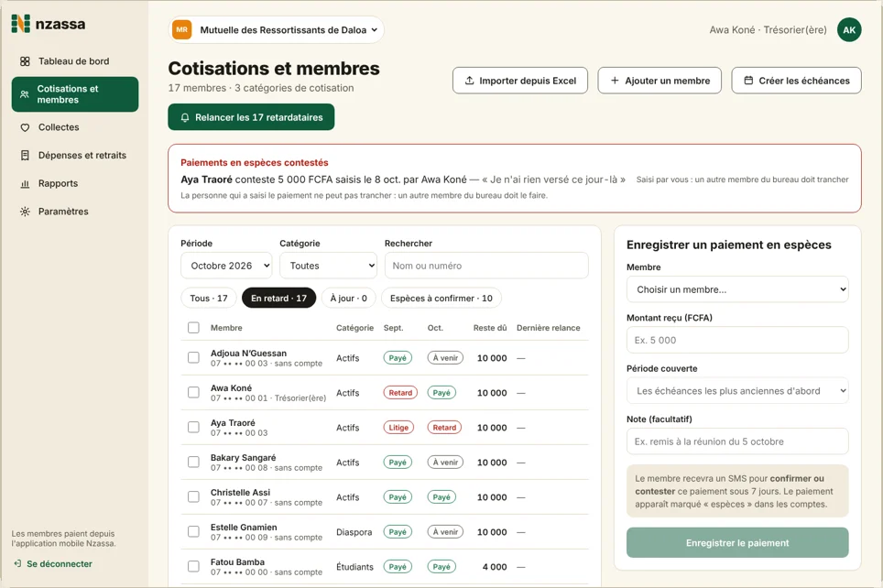
Task: Click the logout arrow icon
Action: click(x=18, y=563)
